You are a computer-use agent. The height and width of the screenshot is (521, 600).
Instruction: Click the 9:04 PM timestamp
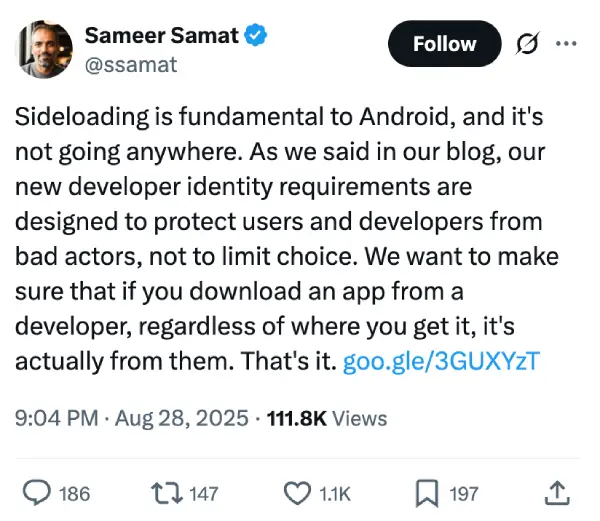57,418
